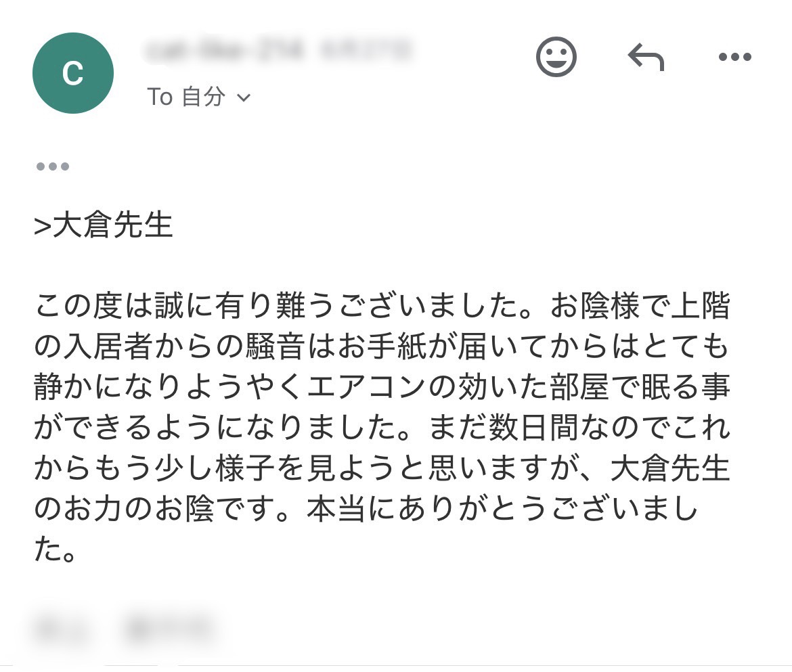The height and width of the screenshot is (672, 792).
Task: Open the three-dot more options menu
Action: [x=735, y=57]
